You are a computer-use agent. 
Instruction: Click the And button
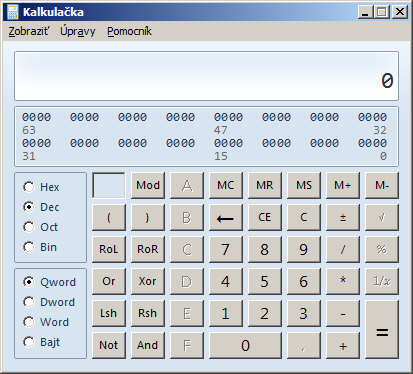[x=148, y=345]
